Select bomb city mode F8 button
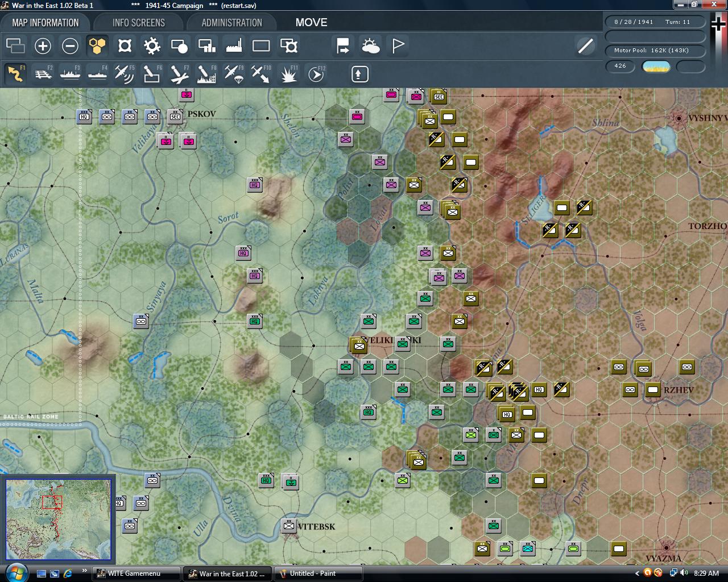The image size is (728, 582). pyautogui.click(x=206, y=74)
